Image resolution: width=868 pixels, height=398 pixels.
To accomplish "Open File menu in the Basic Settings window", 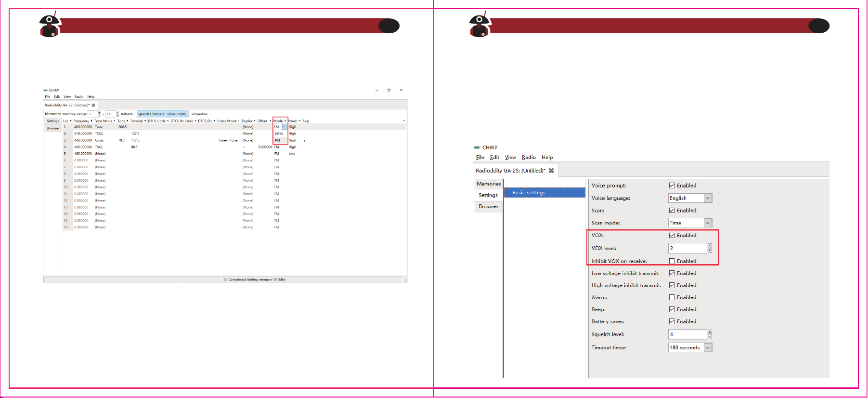I will point(480,158).
